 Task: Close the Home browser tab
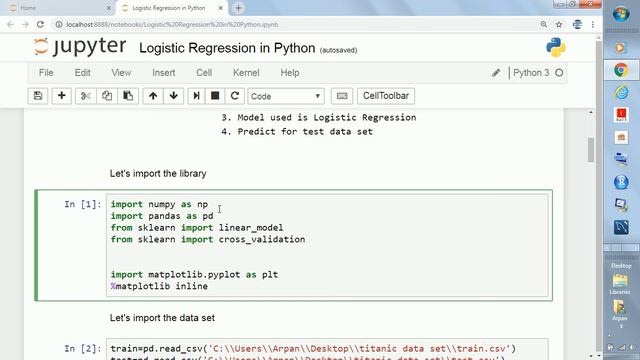tap(109, 8)
